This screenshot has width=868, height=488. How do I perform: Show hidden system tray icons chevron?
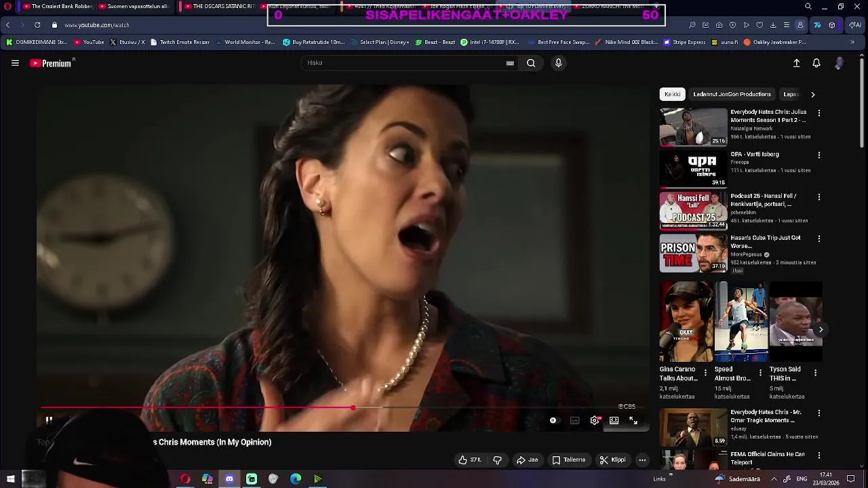pyautogui.click(x=774, y=479)
